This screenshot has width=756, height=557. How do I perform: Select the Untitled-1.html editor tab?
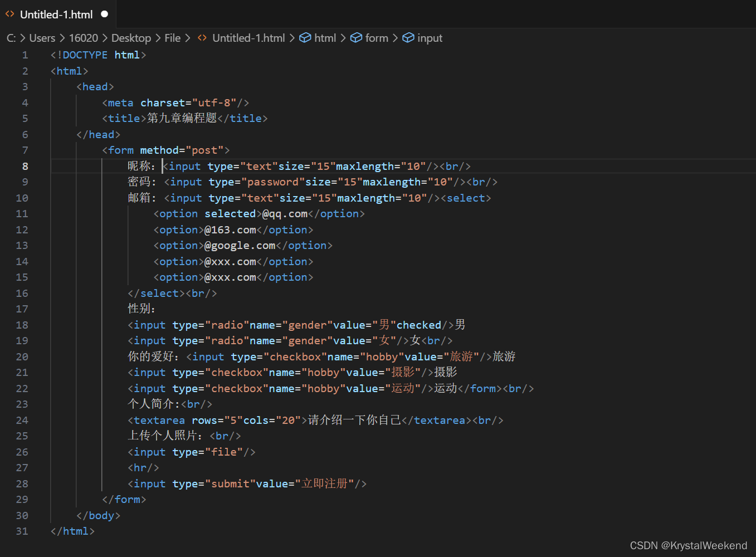[57, 14]
